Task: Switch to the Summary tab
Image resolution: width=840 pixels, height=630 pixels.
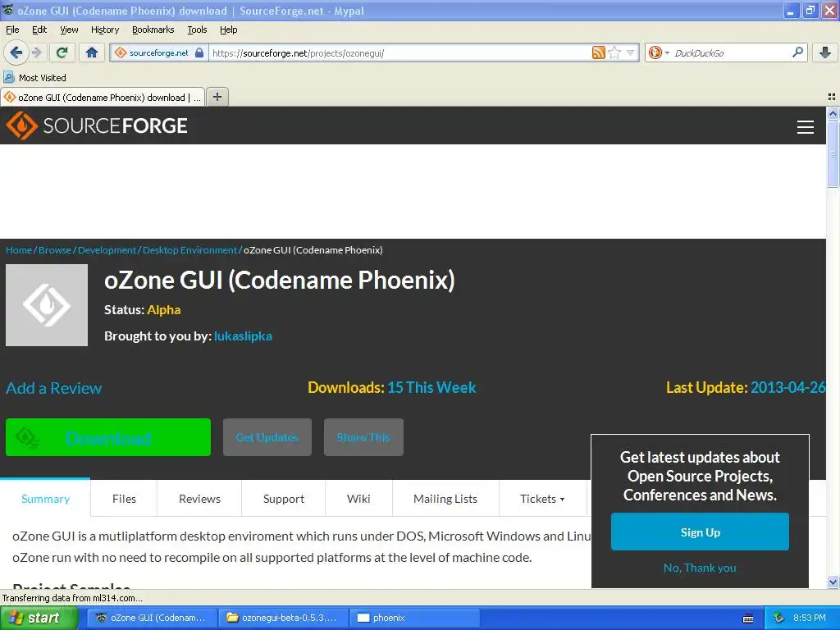Action: coord(46,499)
